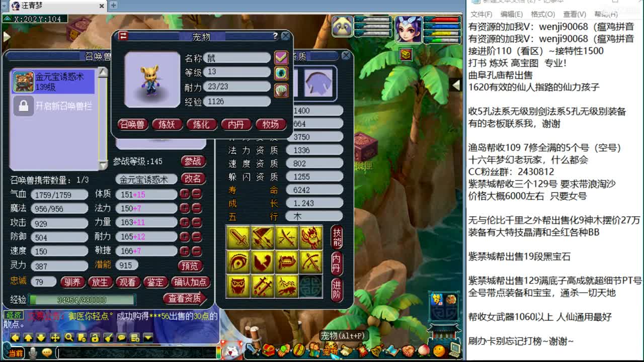Click the up arrow in chat toolbar

coord(29,337)
